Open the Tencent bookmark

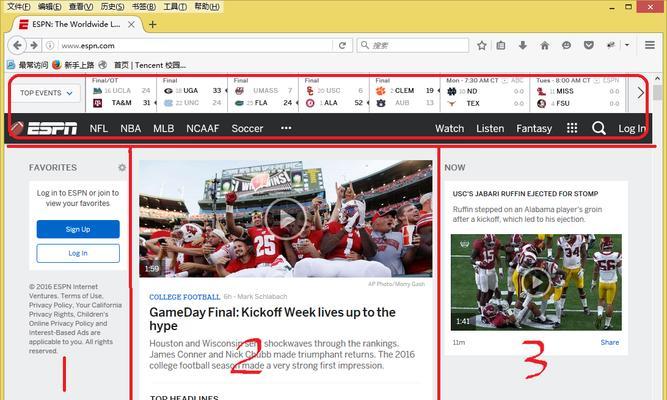pyautogui.click(x=143, y=65)
